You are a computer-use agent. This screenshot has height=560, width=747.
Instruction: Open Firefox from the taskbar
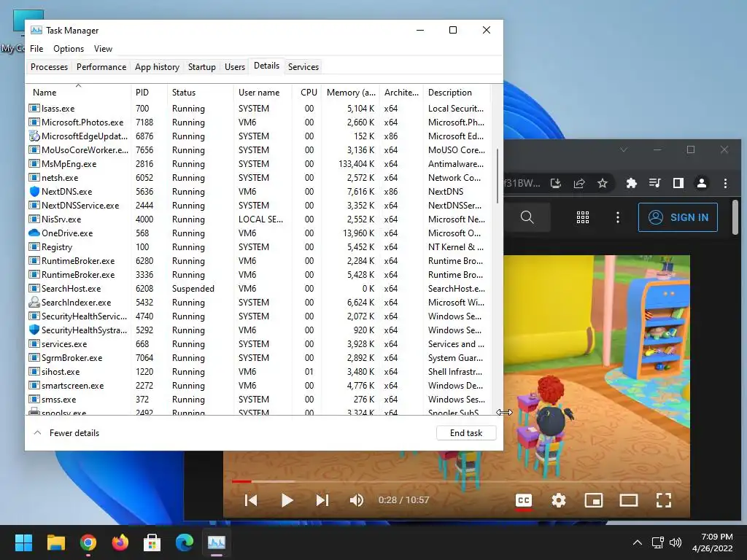(120, 542)
